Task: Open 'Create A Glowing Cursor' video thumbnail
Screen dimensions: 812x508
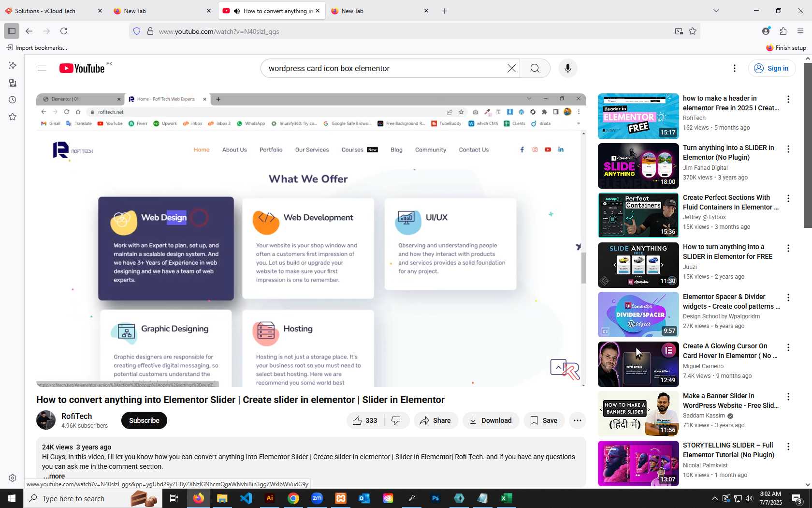Action: pos(638,364)
